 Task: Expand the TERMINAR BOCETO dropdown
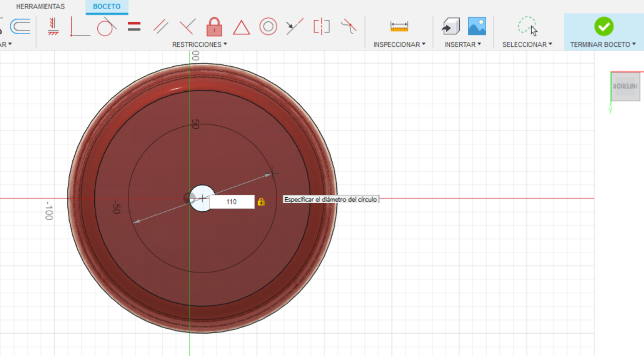pyautogui.click(x=603, y=44)
